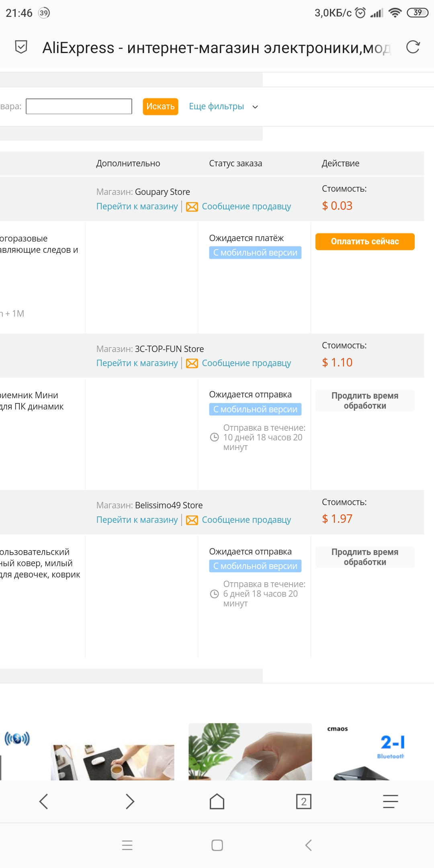Focus the product name search field

tap(79, 106)
